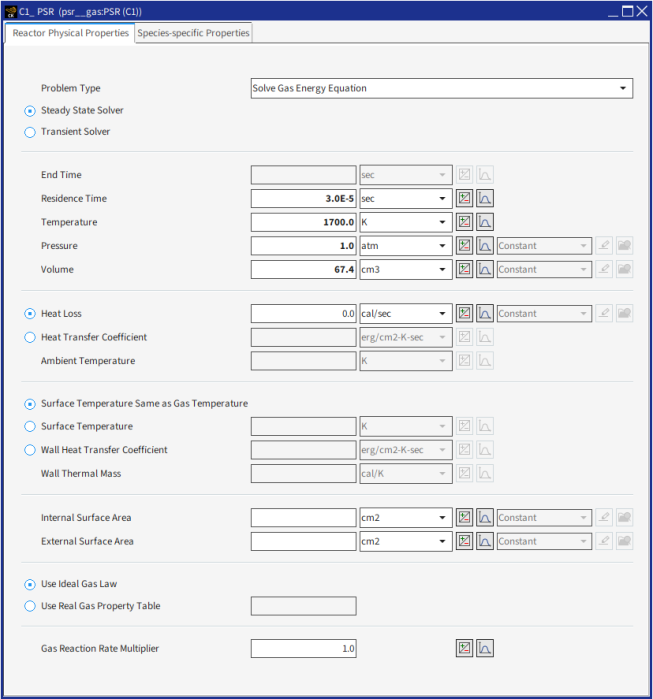The image size is (653, 699).
Task: Open parameter study icon for Pressure
Action: pos(464,246)
